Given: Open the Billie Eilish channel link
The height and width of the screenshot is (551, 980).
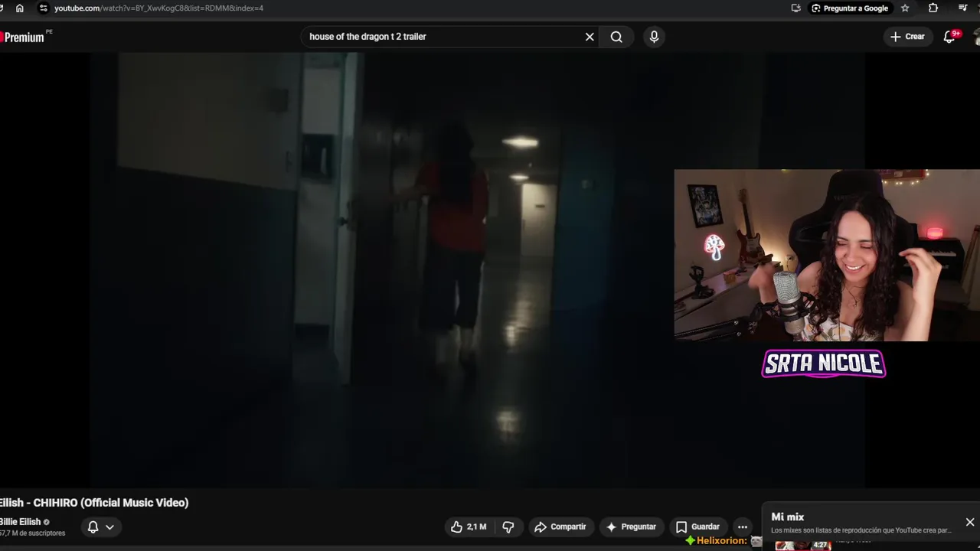Looking at the screenshot, I should tap(20, 522).
